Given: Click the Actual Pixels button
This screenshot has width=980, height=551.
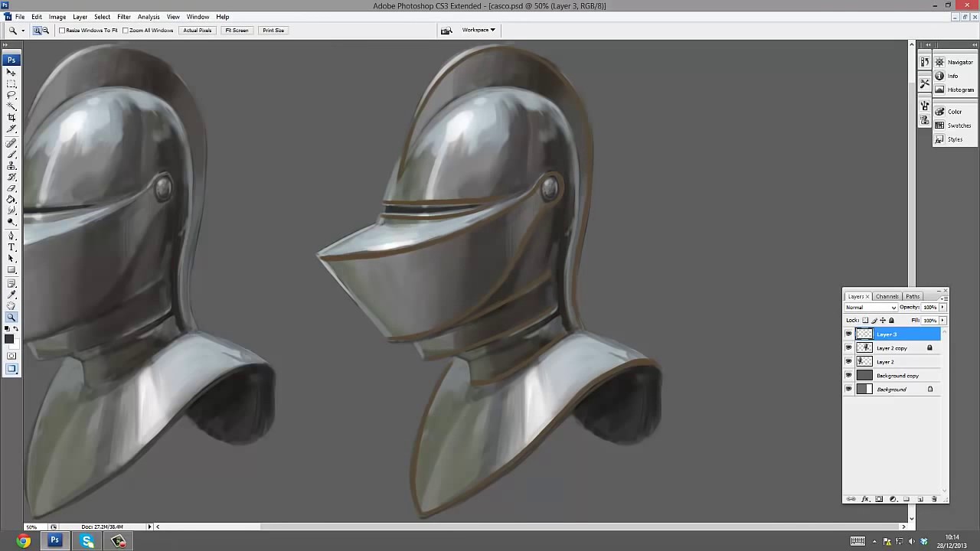Looking at the screenshot, I should pos(197,30).
